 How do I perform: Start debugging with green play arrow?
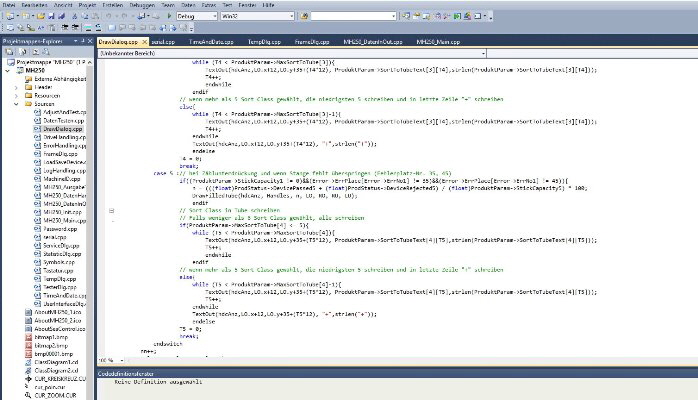169,16
